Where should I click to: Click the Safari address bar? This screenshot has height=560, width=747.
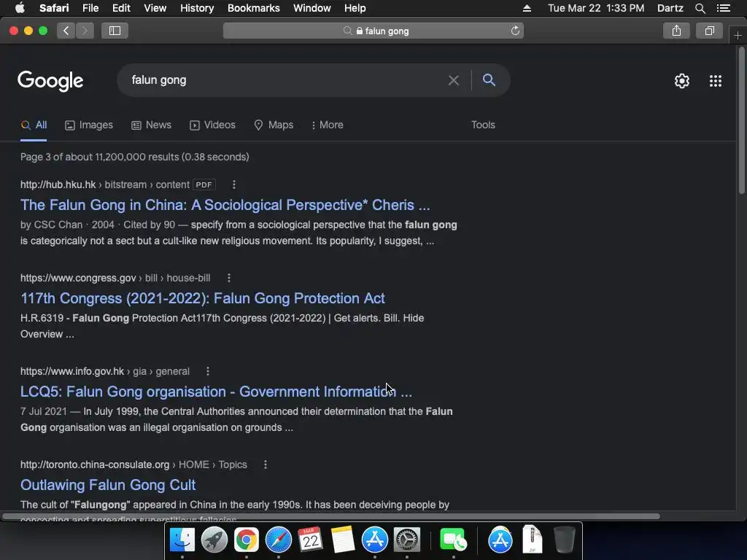(373, 31)
